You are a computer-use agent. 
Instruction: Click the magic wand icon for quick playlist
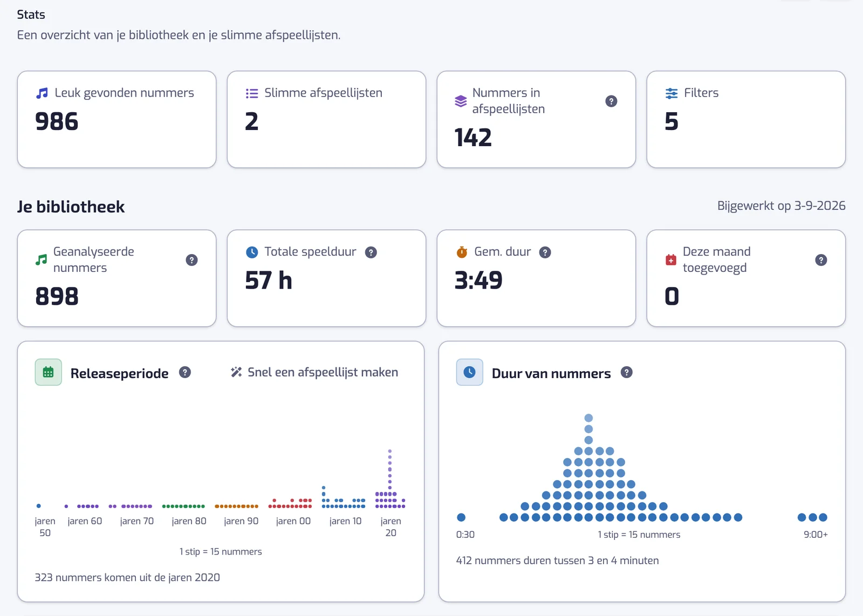click(x=236, y=372)
